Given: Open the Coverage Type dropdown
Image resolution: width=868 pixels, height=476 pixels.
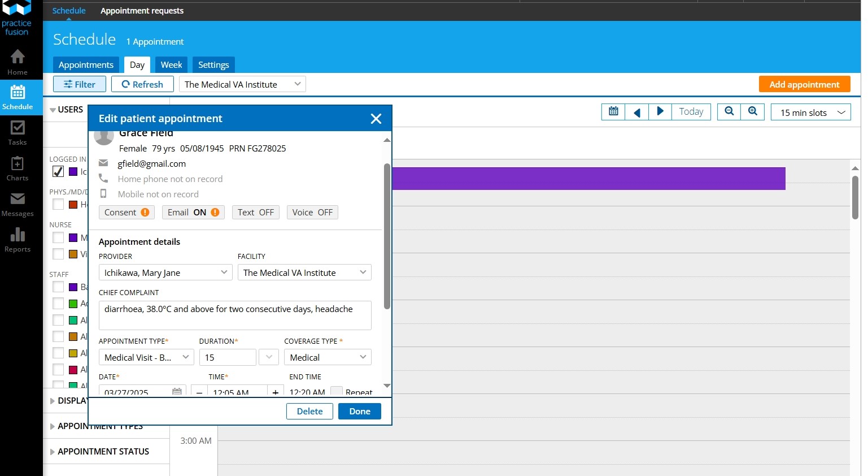Looking at the screenshot, I should coord(328,357).
